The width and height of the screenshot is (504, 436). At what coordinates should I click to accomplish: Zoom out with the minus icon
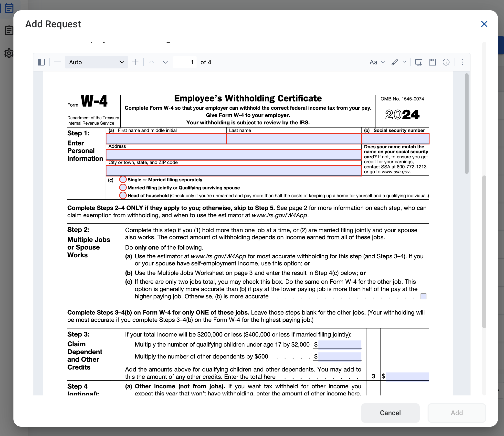[x=57, y=62]
